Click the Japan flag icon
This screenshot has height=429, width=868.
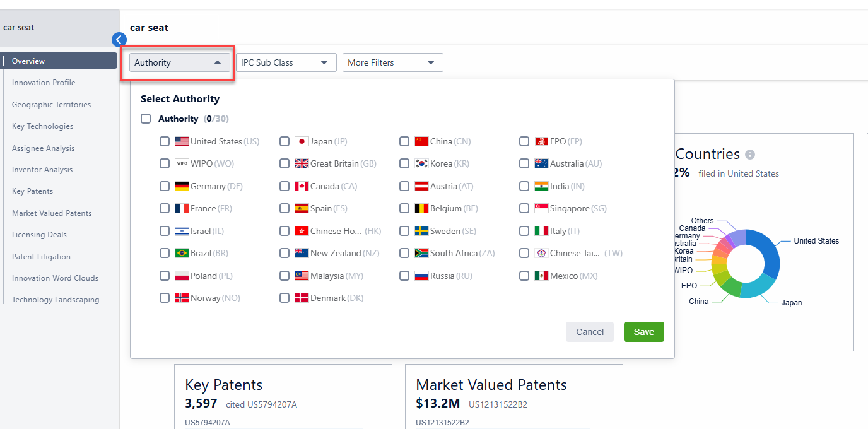pyautogui.click(x=302, y=141)
